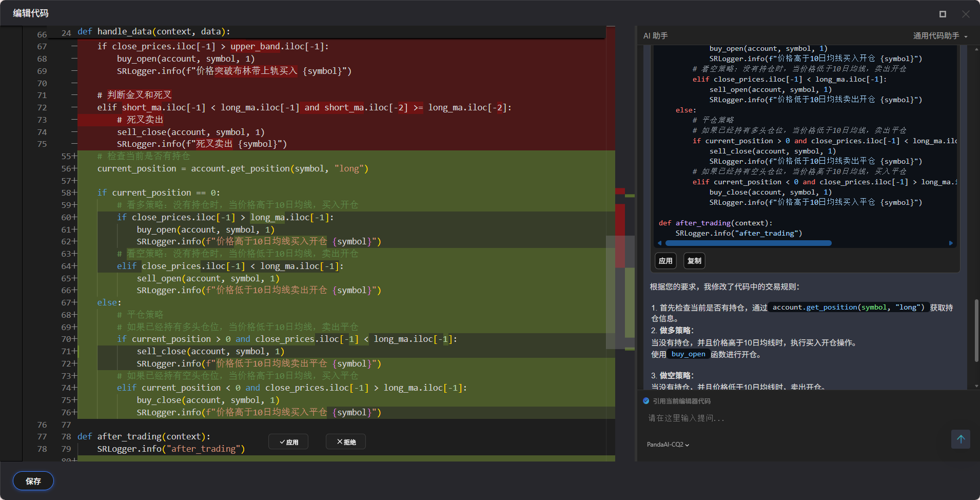The width and height of the screenshot is (980, 500).
Task: Click the removed line 'sell_close(account, symbol, 1)' at line 74
Action: (x=191, y=132)
